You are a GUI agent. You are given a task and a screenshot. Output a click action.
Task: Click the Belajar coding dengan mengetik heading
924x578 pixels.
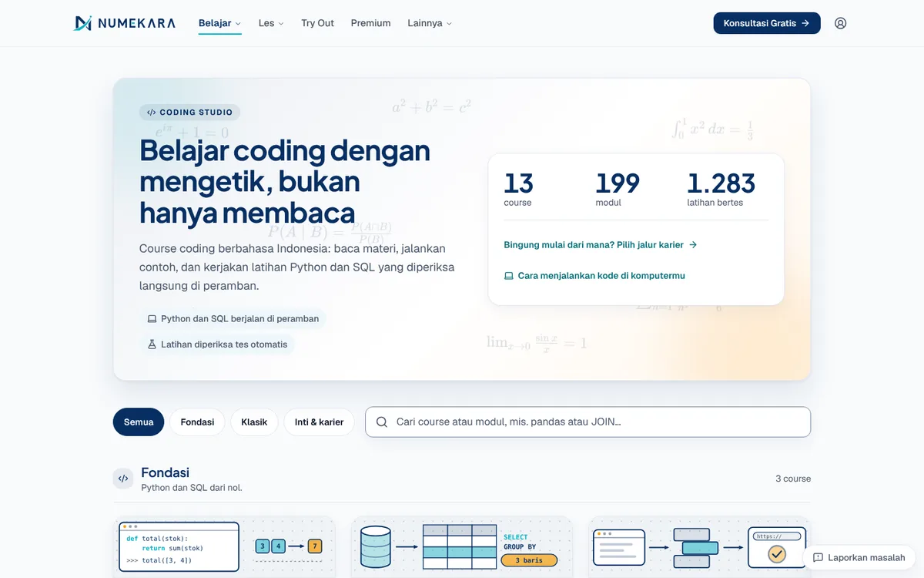285,181
